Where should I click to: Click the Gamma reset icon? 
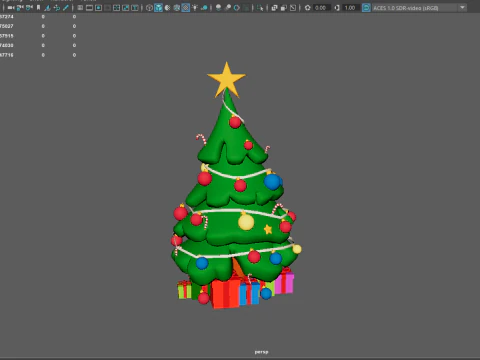337,8
